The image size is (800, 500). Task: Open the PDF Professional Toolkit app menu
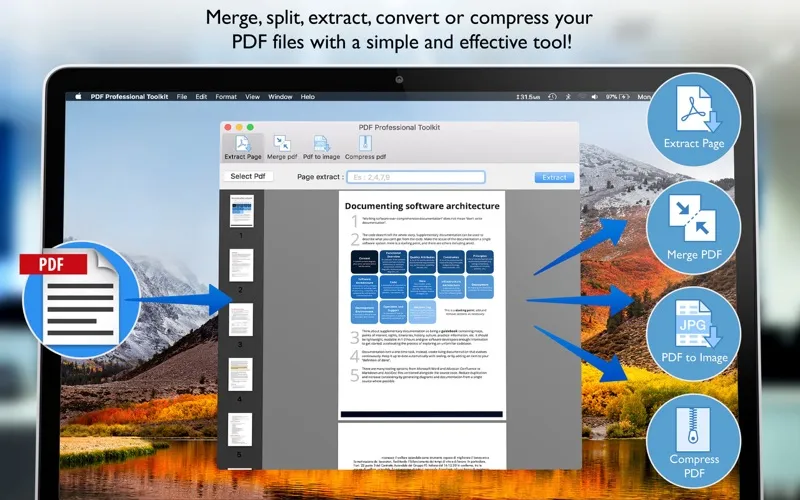coord(129,96)
